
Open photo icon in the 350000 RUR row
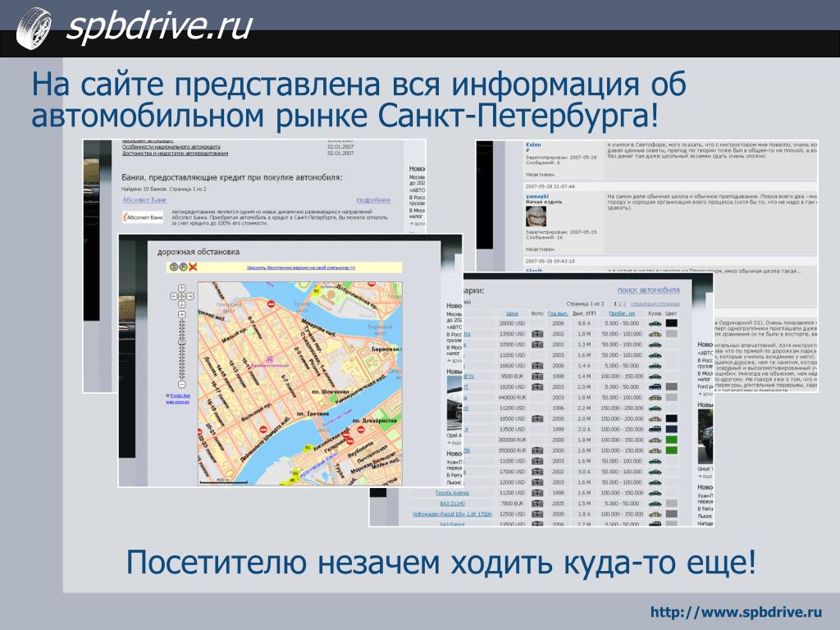click(x=536, y=450)
